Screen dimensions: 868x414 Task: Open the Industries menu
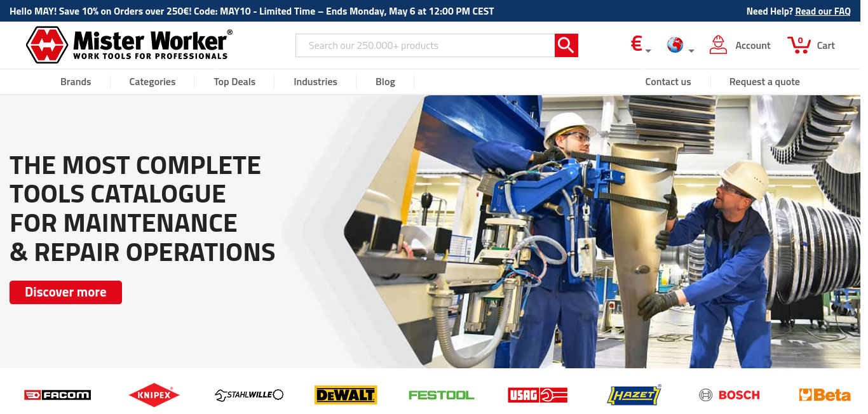pos(315,82)
